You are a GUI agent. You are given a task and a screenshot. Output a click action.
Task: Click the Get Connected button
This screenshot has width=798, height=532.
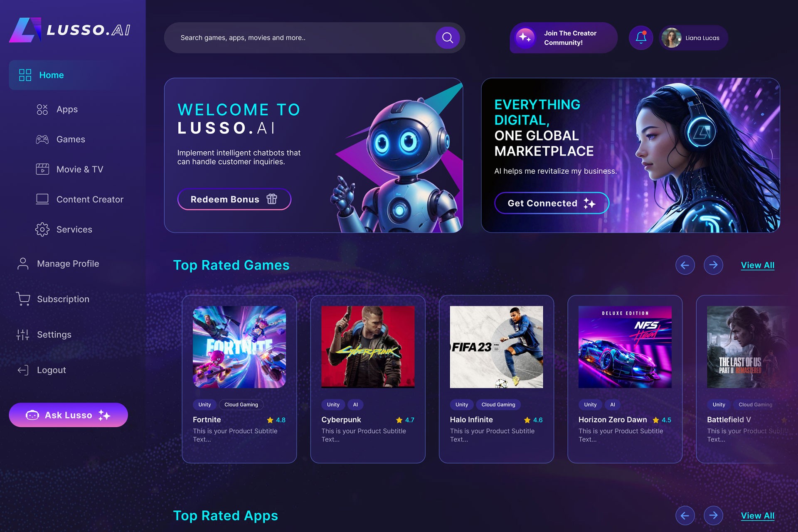(x=552, y=203)
